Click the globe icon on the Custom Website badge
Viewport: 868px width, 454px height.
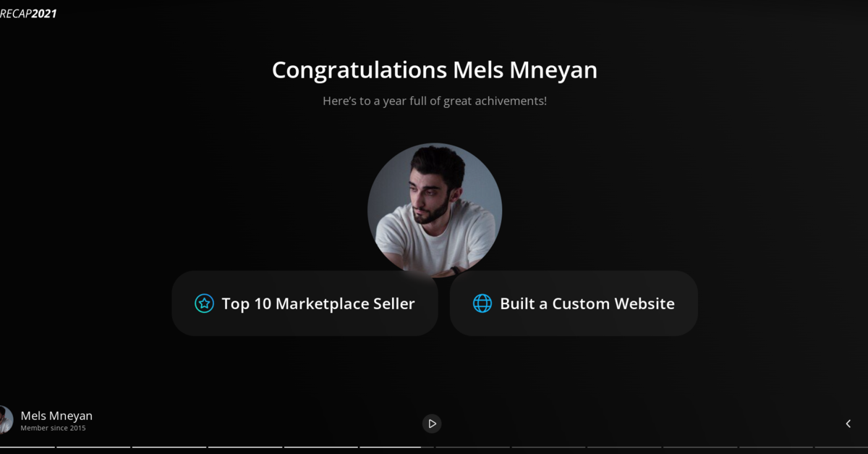(x=482, y=303)
